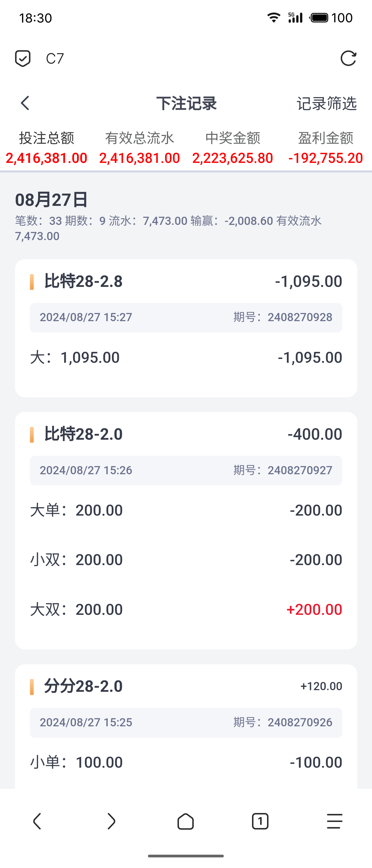The height and width of the screenshot is (868, 372).
Task: Open the 比特28-2.0 bet record
Action: pos(83,434)
